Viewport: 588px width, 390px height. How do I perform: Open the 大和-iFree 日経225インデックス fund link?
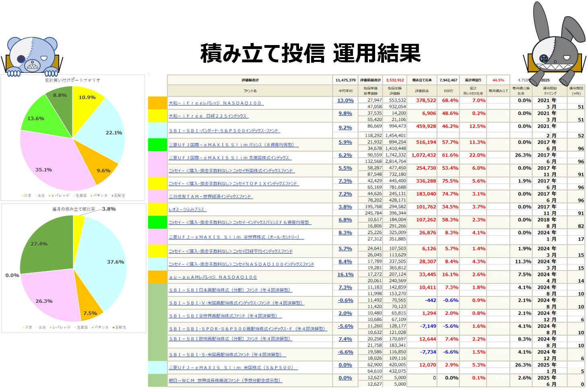pyautogui.click(x=208, y=116)
